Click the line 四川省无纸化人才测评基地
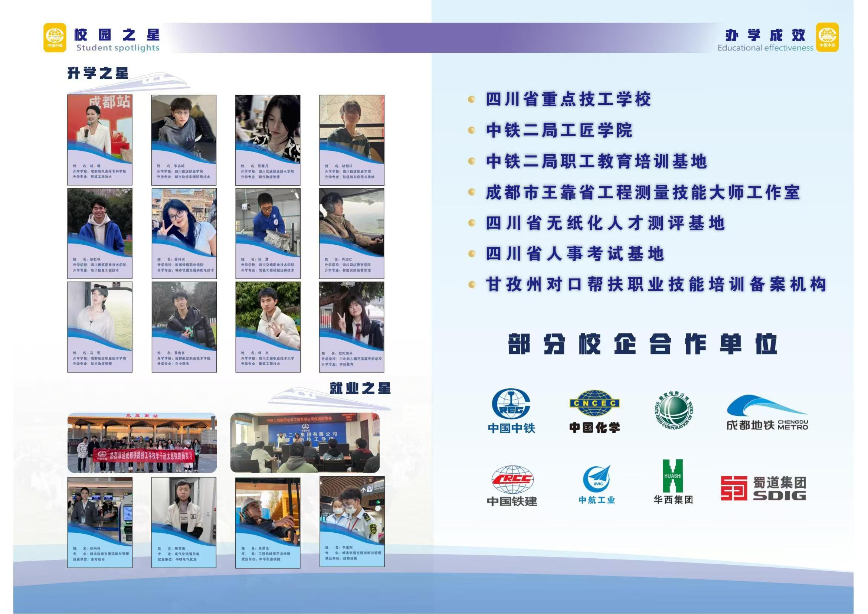 point(605,223)
